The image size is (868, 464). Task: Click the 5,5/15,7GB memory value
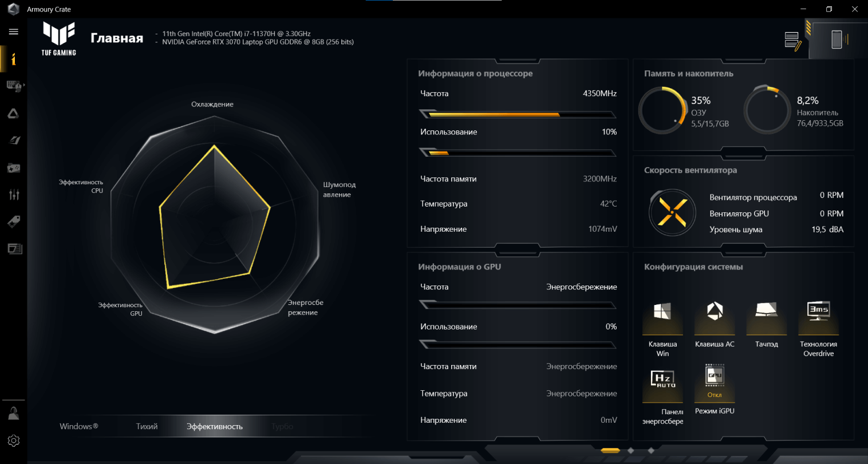coord(710,124)
